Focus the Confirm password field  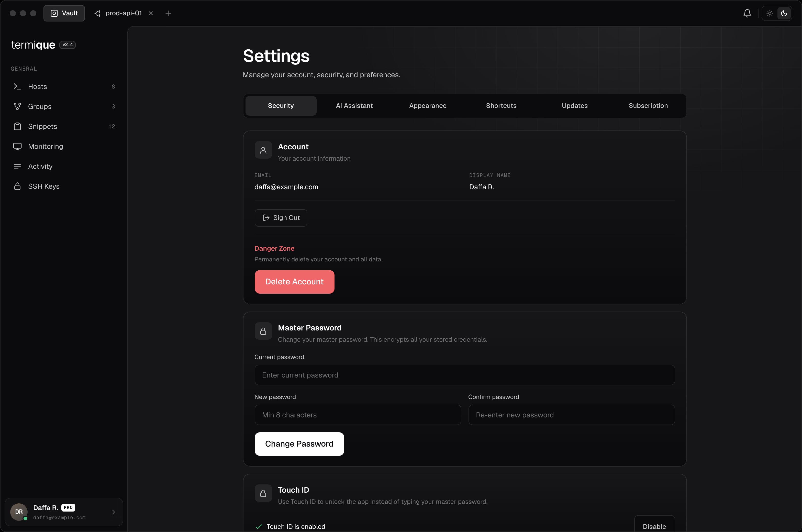(572, 415)
